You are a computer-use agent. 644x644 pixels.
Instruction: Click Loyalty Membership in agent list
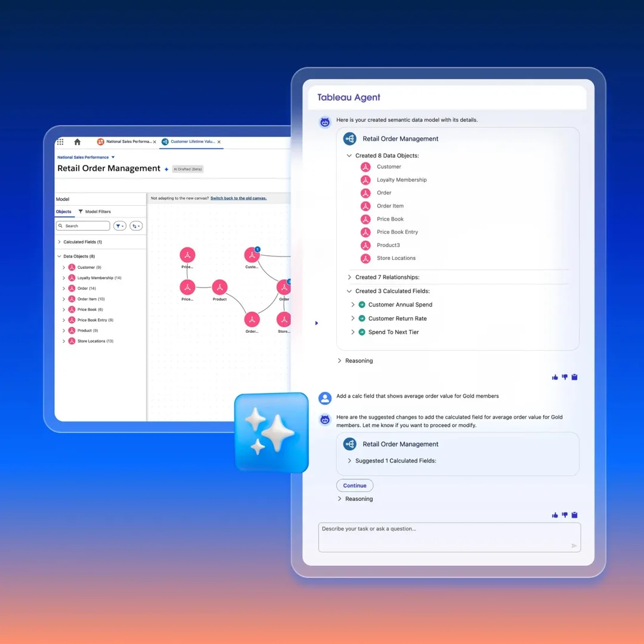(402, 180)
